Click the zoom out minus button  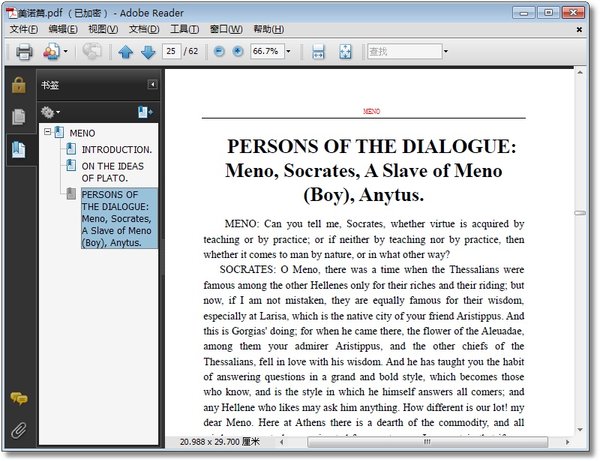pyautogui.click(x=219, y=51)
